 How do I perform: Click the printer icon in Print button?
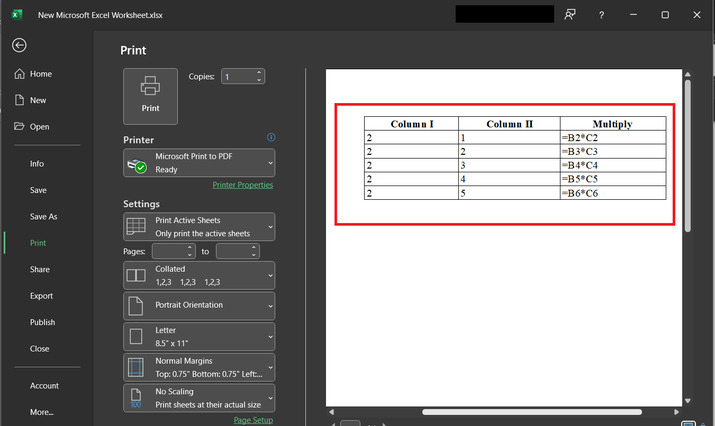tap(150, 86)
